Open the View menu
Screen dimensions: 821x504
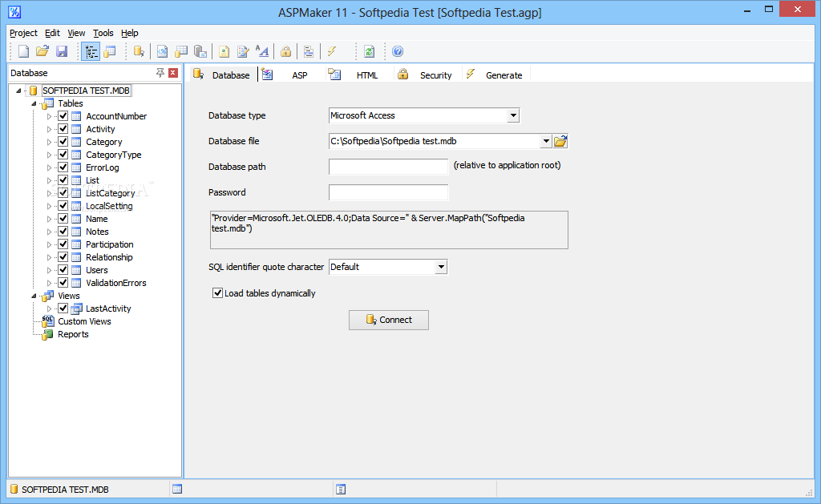coord(76,33)
